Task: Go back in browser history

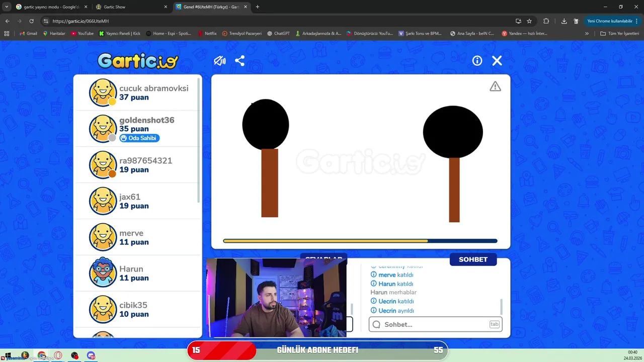Action: click(x=7, y=21)
